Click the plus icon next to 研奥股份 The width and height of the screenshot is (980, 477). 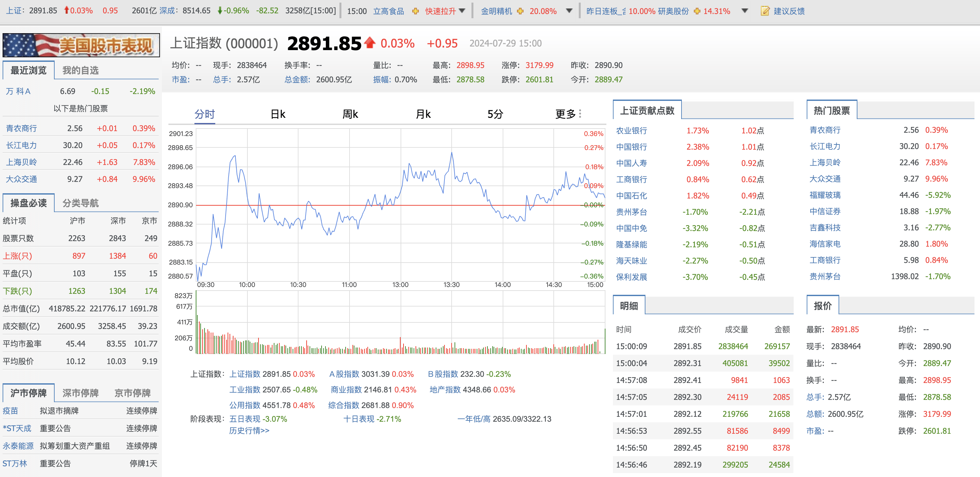pyautogui.click(x=696, y=11)
